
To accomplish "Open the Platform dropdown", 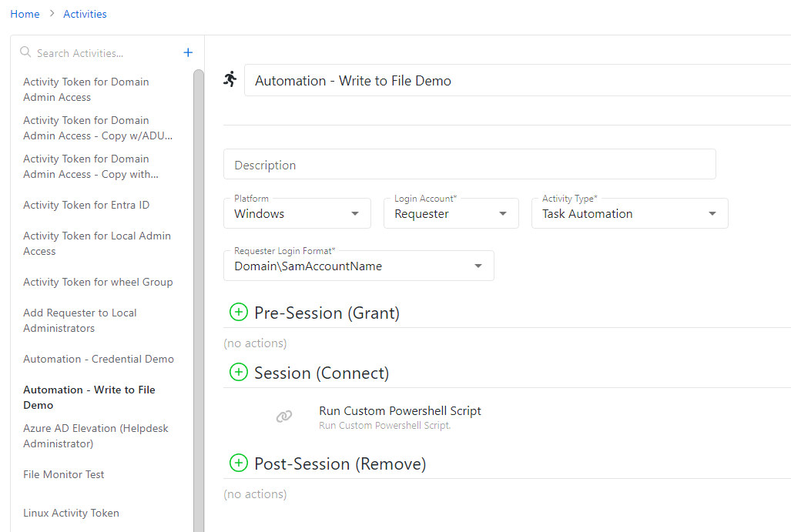I will [297, 213].
